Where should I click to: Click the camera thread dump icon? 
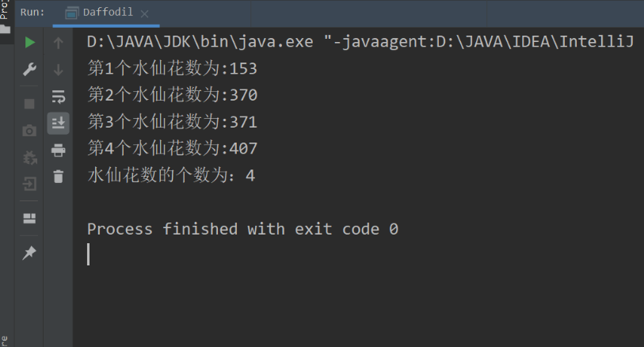(29, 131)
